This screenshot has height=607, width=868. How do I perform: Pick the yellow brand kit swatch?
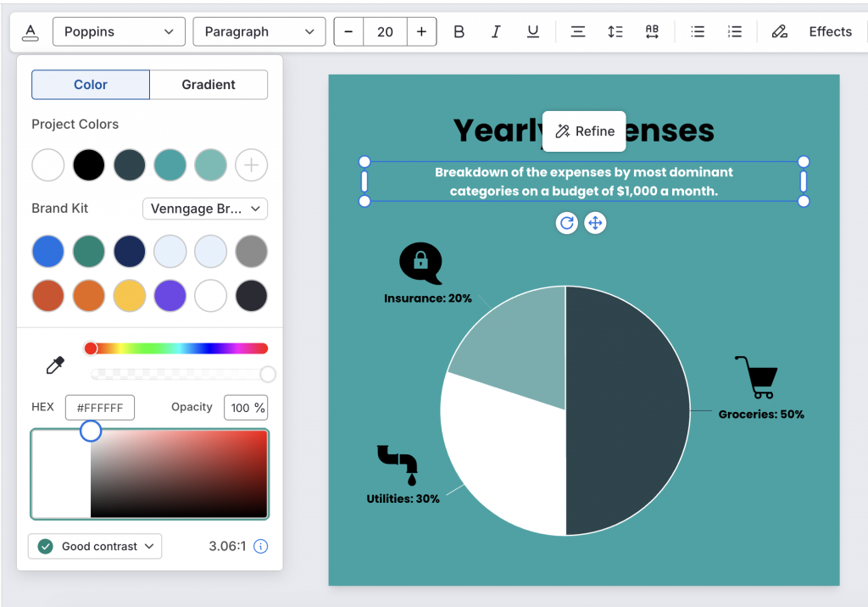(x=130, y=296)
